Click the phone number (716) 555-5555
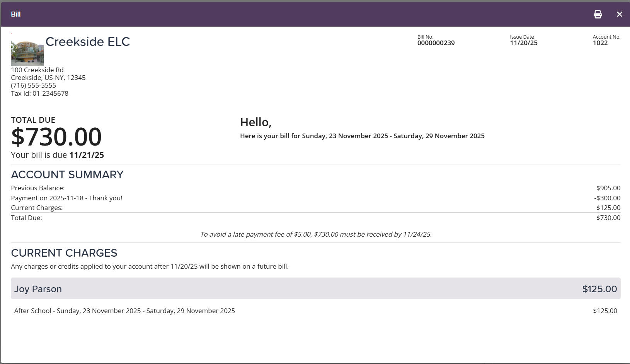630x364 pixels. pyautogui.click(x=33, y=85)
